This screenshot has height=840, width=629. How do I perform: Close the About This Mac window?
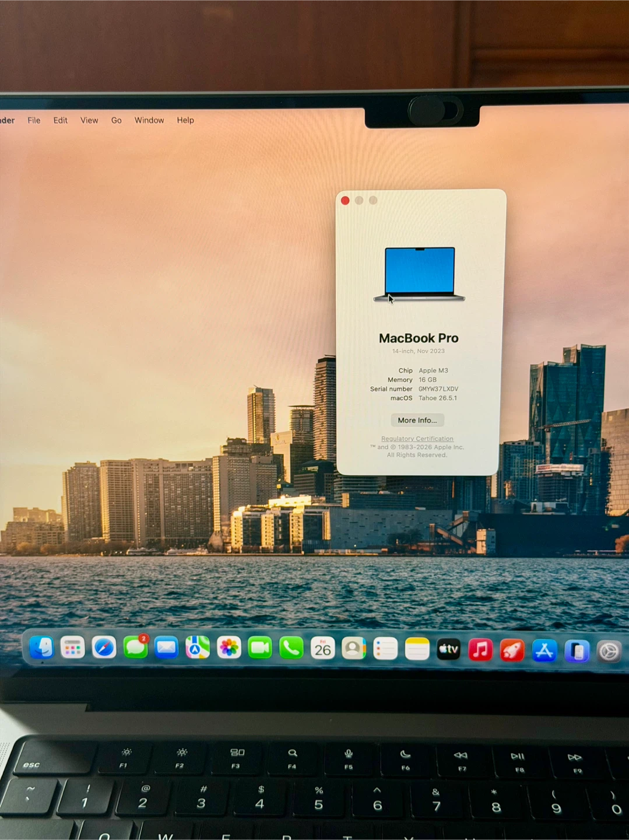click(x=345, y=201)
